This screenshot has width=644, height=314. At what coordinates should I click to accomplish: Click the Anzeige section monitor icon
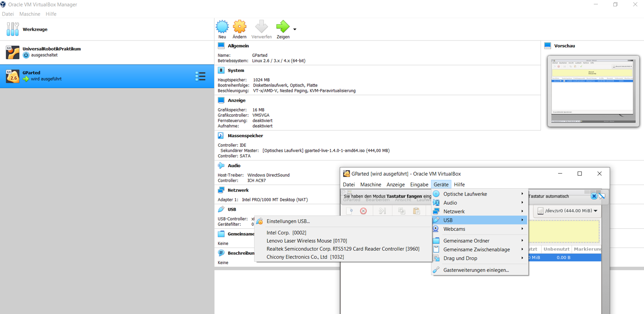[221, 100]
